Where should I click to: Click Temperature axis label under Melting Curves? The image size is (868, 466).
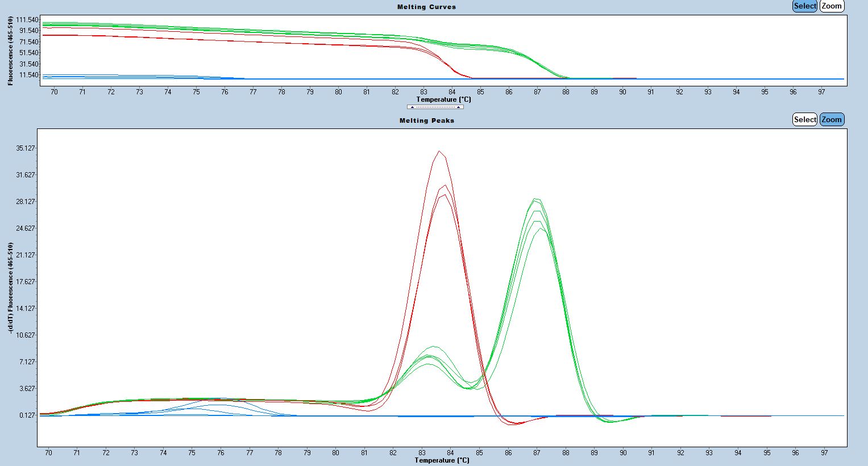pyautogui.click(x=443, y=99)
